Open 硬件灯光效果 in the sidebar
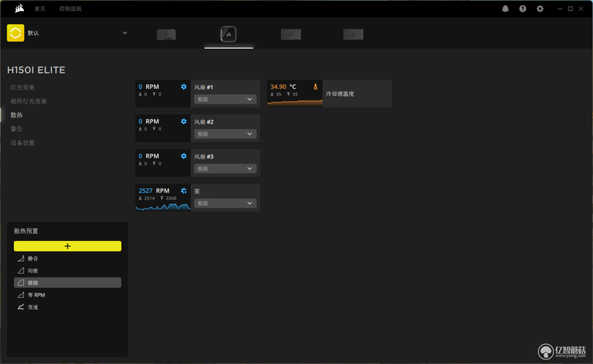Screen dimensions: 593x364 click(x=28, y=101)
